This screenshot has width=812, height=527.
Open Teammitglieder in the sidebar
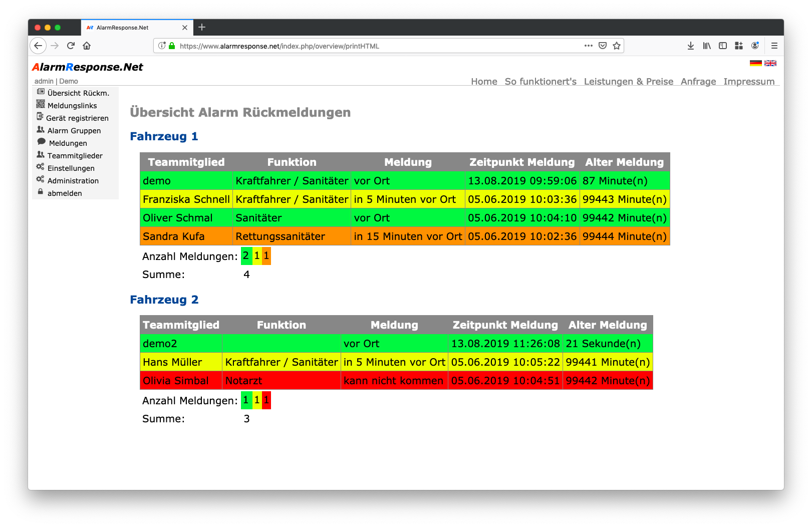pos(75,156)
